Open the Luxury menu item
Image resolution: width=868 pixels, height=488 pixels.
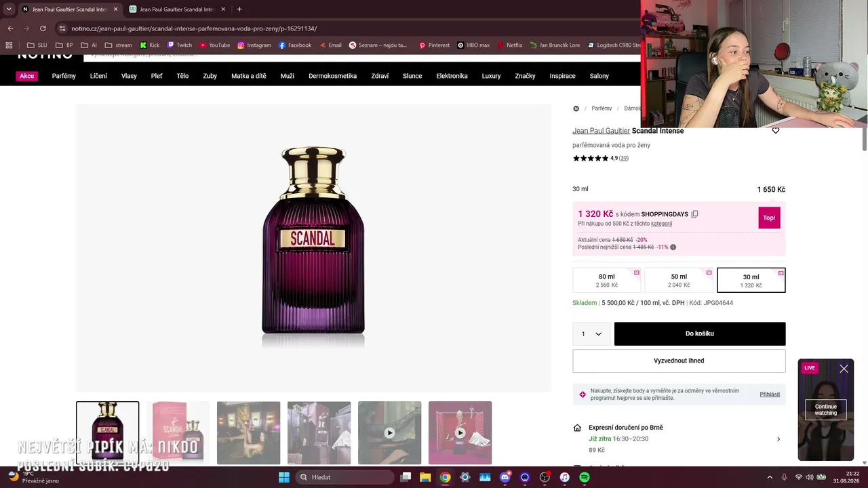pyautogui.click(x=491, y=76)
